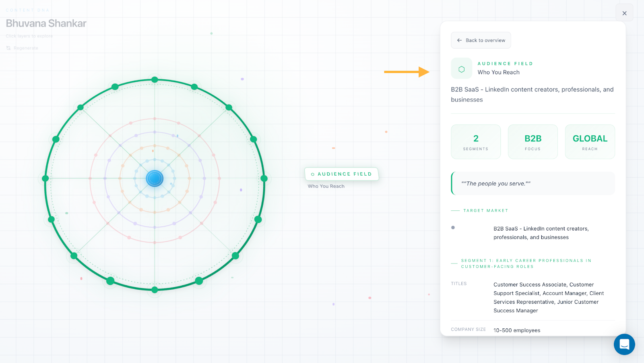Click the bottom node of the green ring
This screenshot has width=644, height=363.
coord(155,290)
